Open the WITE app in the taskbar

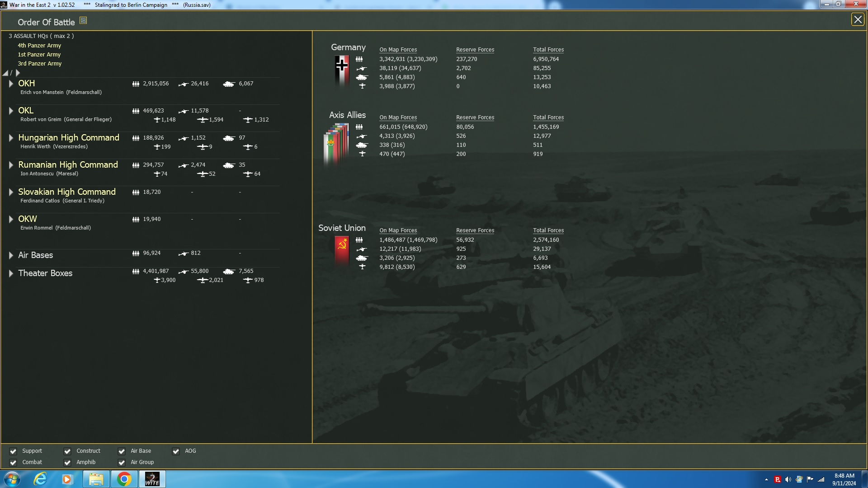click(152, 479)
